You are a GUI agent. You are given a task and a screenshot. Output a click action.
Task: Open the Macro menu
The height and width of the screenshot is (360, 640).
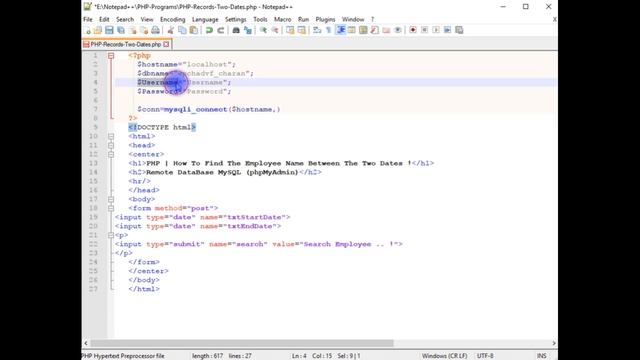282,19
